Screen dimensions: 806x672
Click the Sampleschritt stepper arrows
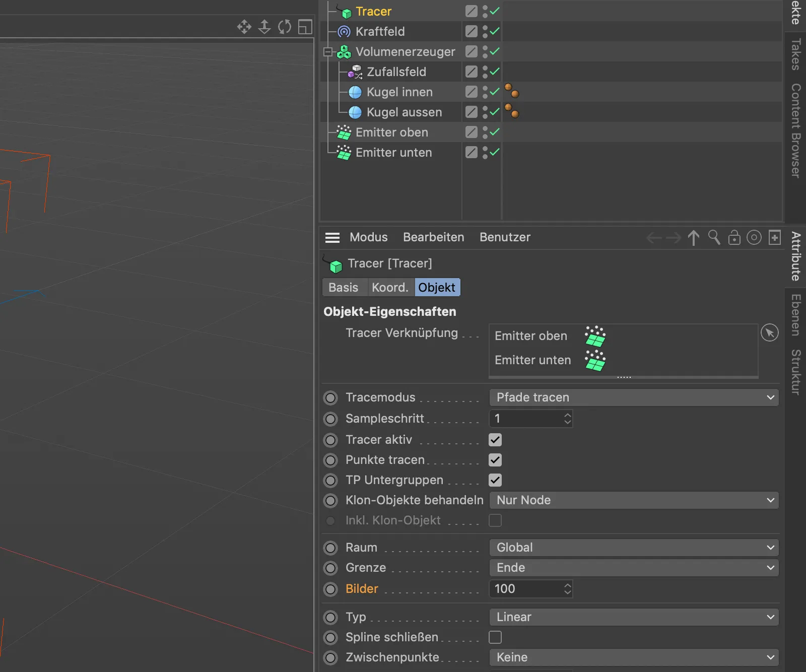(568, 419)
